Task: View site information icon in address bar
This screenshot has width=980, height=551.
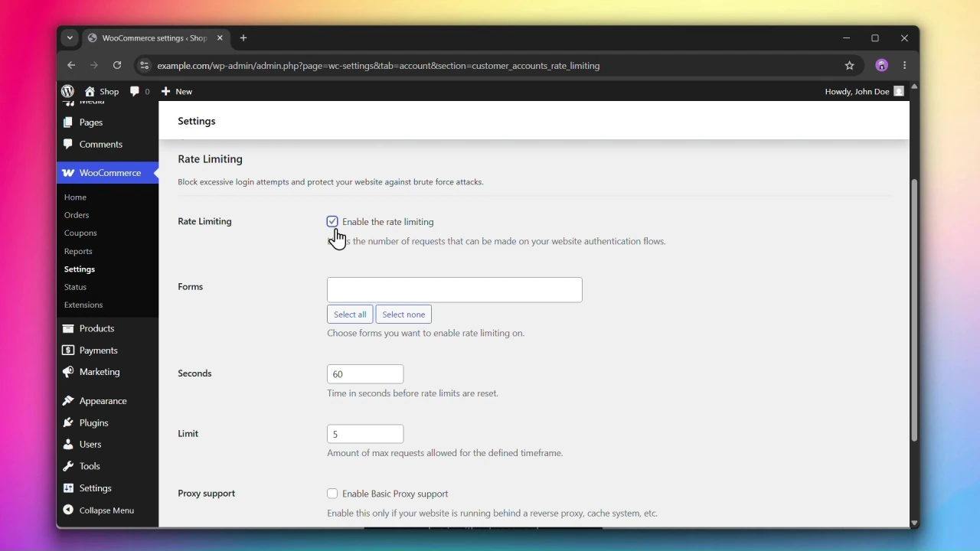Action: coord(144,66)
